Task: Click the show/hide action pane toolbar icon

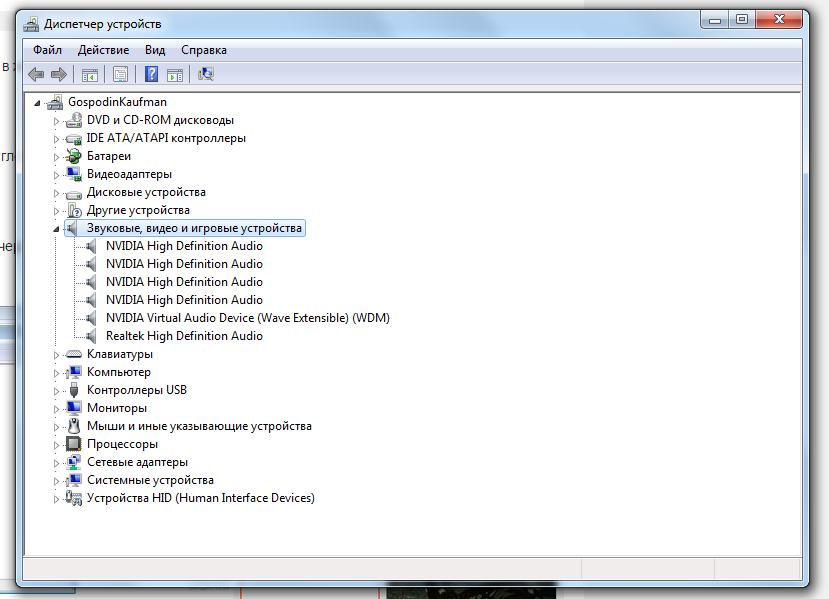Action: pyautogui.click(x=175, y=74)
